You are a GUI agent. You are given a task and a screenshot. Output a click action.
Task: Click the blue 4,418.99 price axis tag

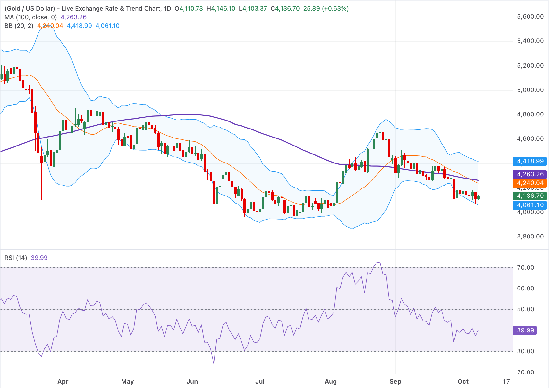pyautogui.click(x=530, y=161)
